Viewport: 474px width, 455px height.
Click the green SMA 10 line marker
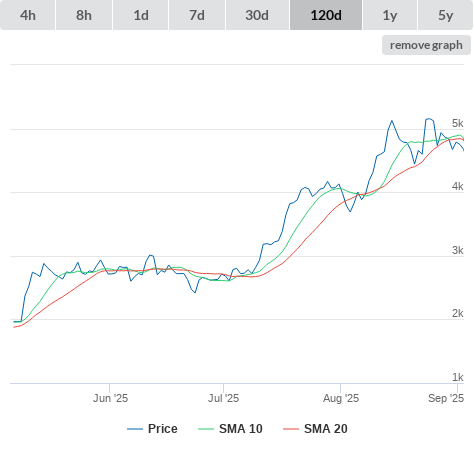pos(206,429)
